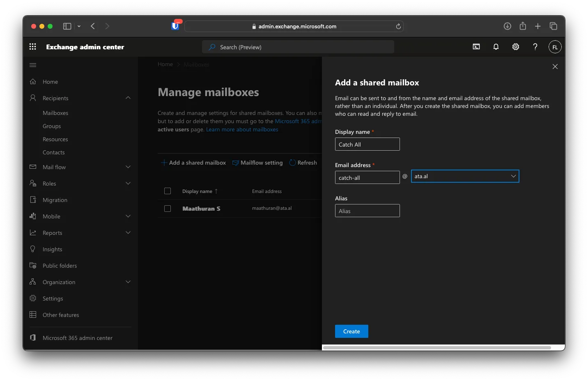Expand the Mail flow section
Image resolution: width=588 pixels, height=381 pixels.
(128, 167)
